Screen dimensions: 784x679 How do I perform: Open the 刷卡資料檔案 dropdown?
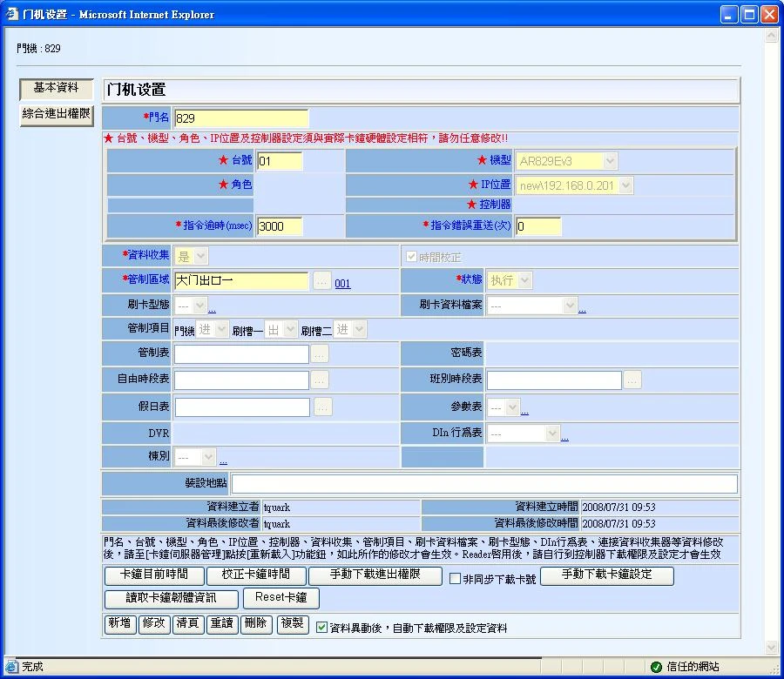click(532, 306)
